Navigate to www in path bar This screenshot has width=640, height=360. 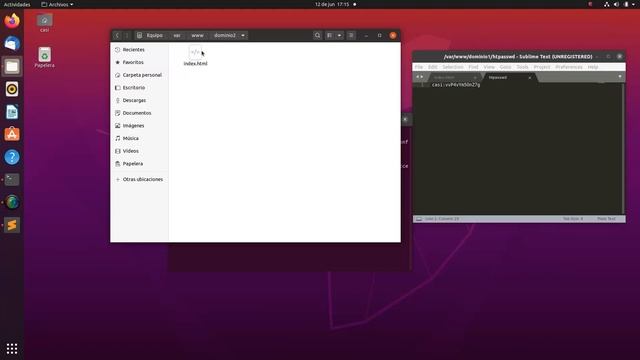pos(198,36)
